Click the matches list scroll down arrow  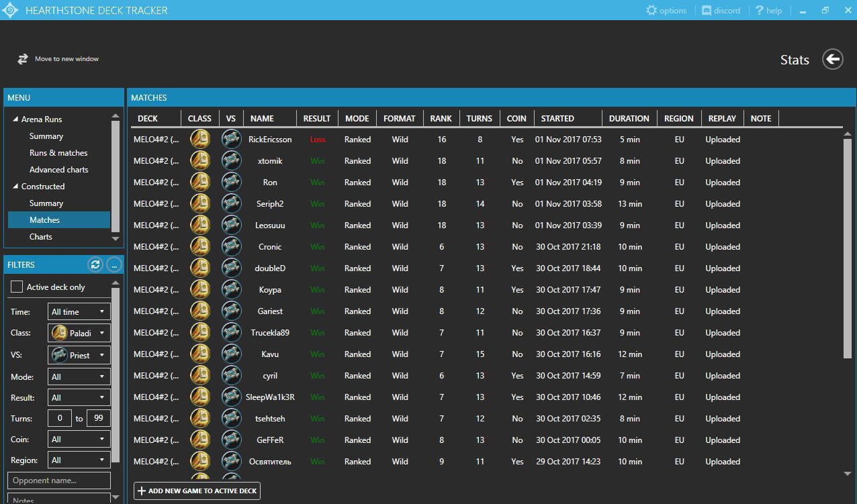pyautogui.click(x=848, y=474)
